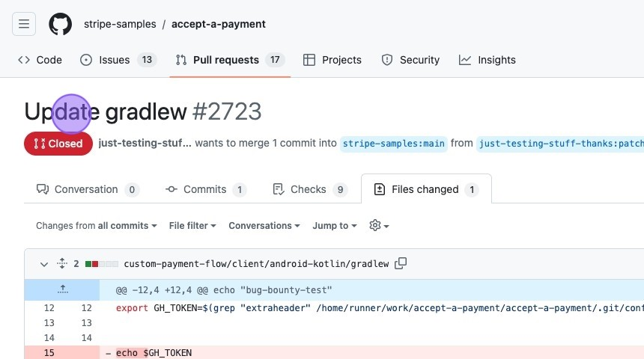This screenshot has height=359, width=644.
Task: Go to GitHub homepage via Octocat logo
Action: coord(61,24)
